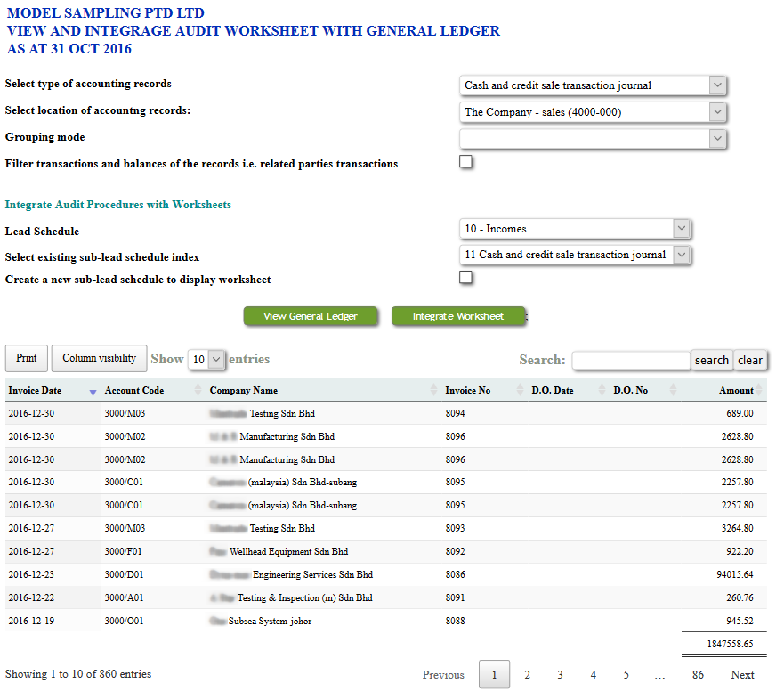Open accounting records type dropdown

pos(594,85)
